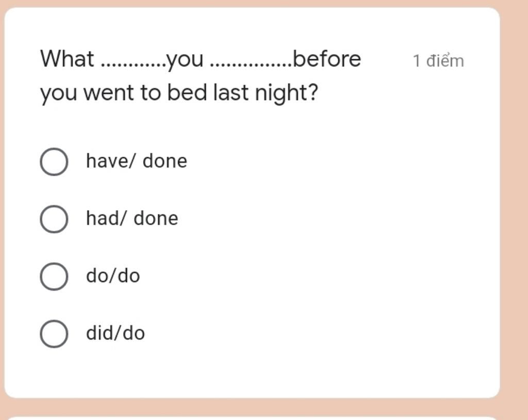The height and width of the screenshot is (420, 528).
Task: Click the 'have/ done' answer label text
Action: pos(136,161)
